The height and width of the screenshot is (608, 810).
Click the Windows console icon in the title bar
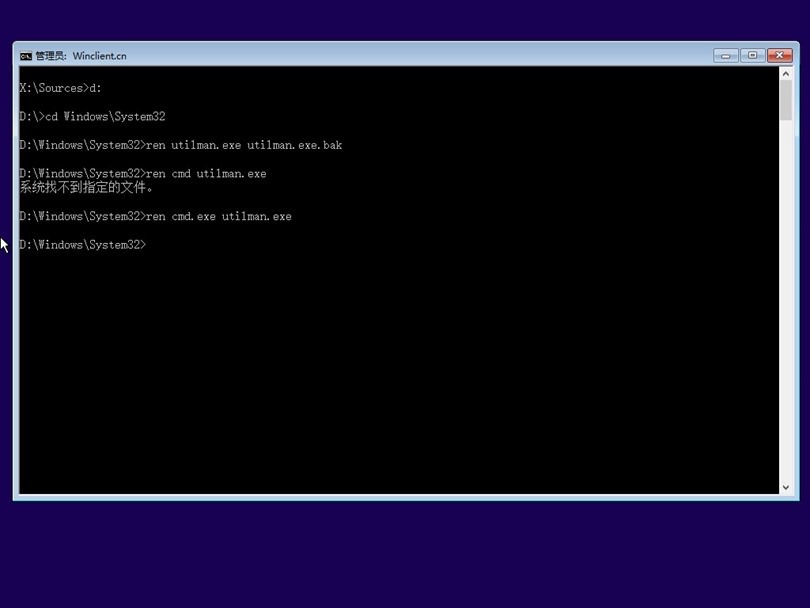[24, 56]
